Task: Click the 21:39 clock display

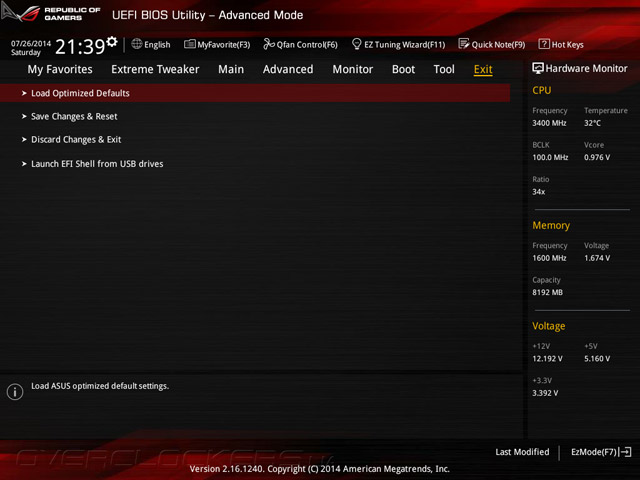Action: [x=80, y=47]
